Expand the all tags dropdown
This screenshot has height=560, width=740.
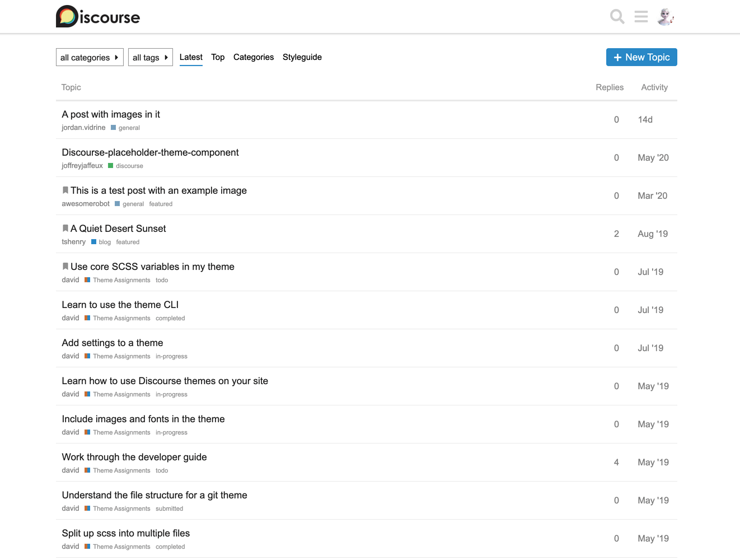(x=150, y=57)
